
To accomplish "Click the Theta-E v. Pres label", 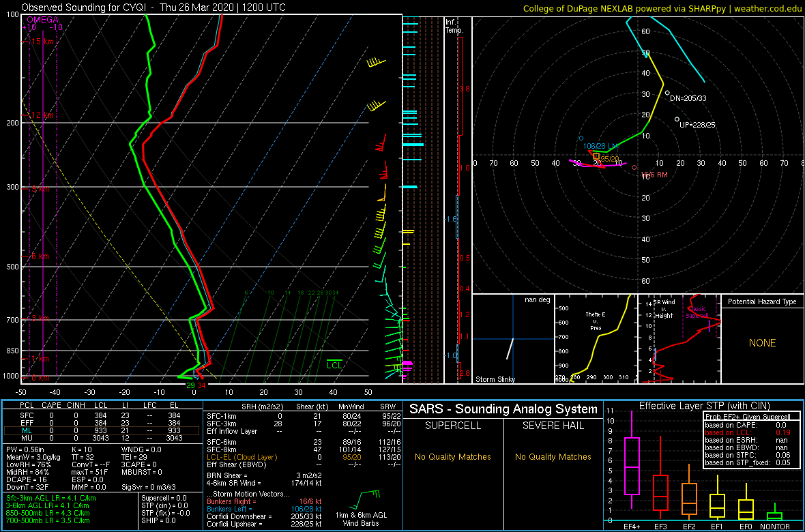I will [x=596, y=321].
